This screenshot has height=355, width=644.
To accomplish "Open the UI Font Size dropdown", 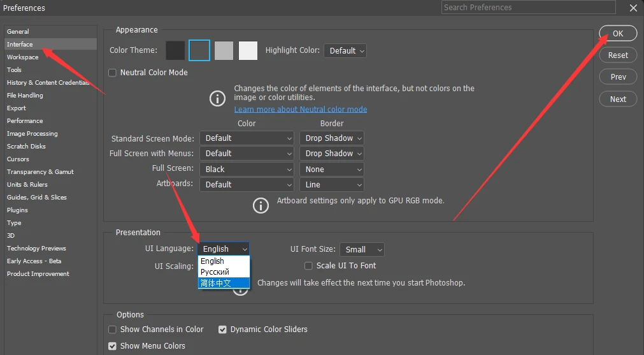I will click(x=362, y=250).
